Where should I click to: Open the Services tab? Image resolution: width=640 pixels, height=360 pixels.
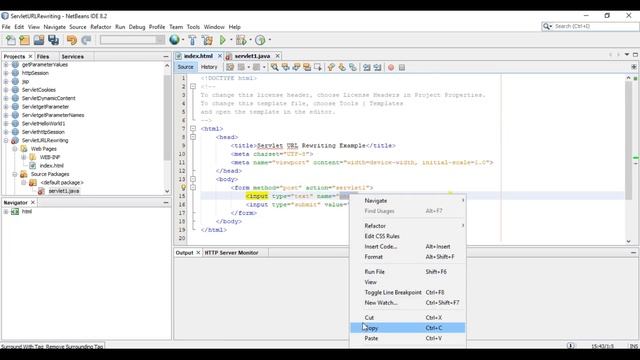[x=73, y=56]
